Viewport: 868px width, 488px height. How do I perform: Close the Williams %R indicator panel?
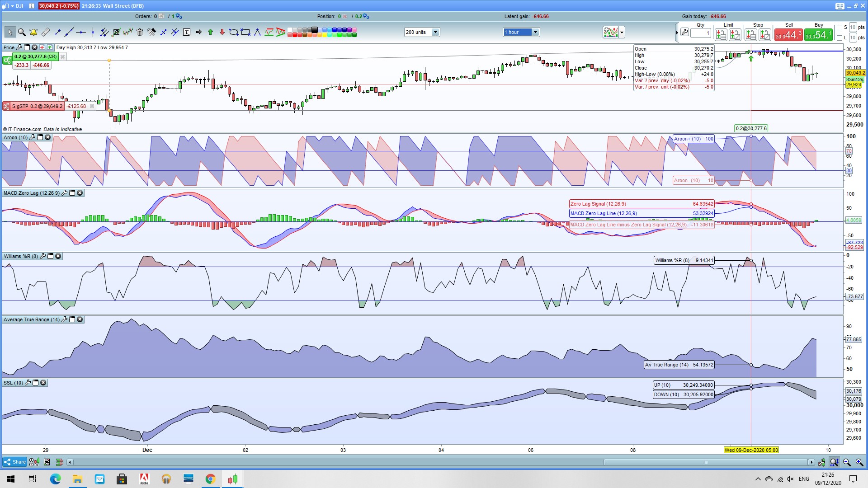58,256
